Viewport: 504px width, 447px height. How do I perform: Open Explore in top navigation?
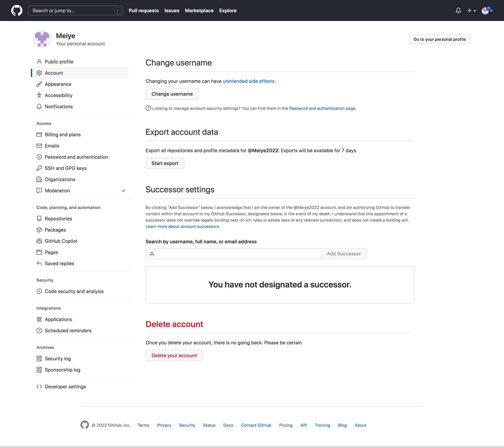228,11
